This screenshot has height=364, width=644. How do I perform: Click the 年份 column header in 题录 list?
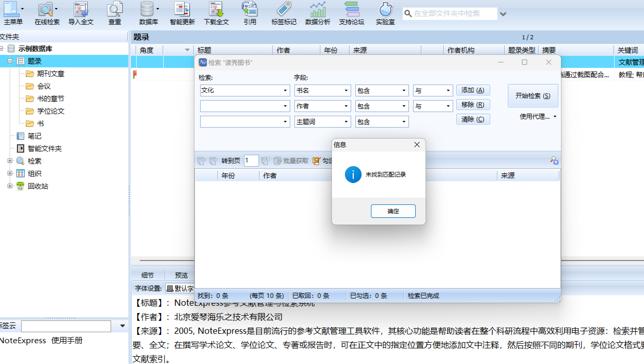pyautogui.click(x=334, y=50)
